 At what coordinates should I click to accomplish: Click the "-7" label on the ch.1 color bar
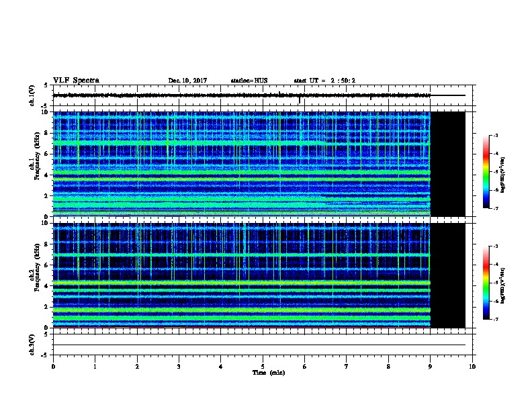496,208
